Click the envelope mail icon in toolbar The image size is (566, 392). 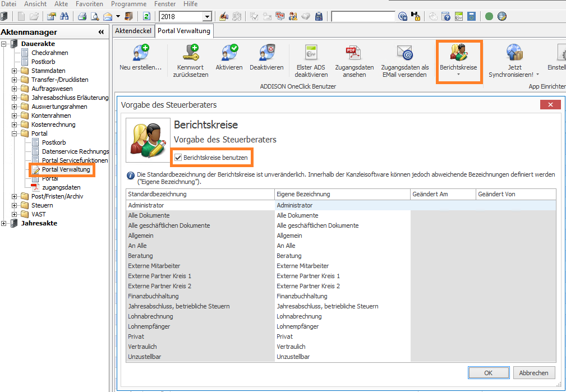point(108,16)
